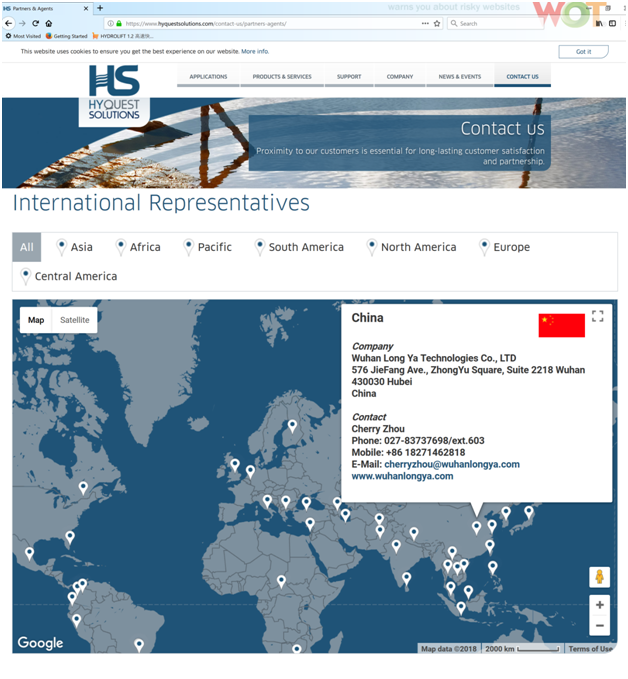
Task: Select the marker near the Great Lakes
Action: pos(83,488)
